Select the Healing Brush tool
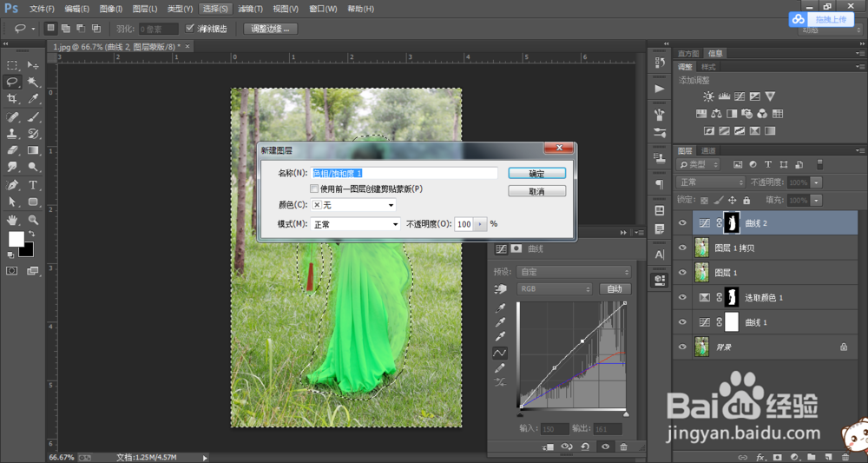Screen dimensions: 868x463 point(12,116)
